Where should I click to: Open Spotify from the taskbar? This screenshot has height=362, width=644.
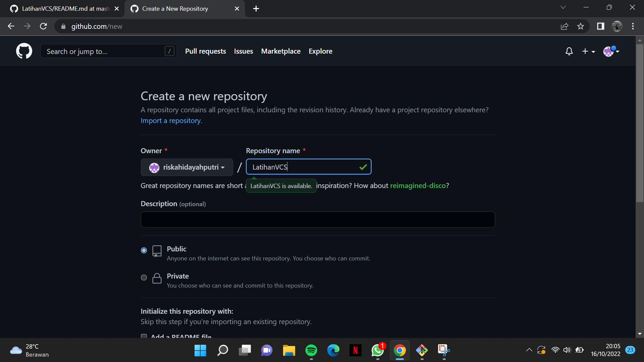311,350
